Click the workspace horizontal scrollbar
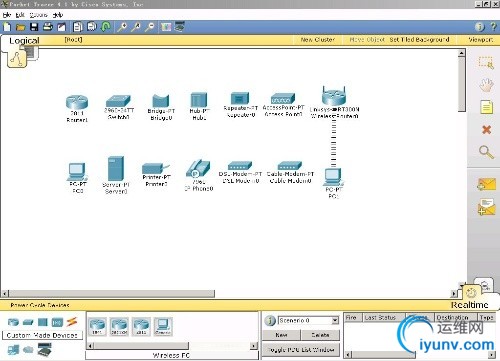This screenshot has height=361, width=500. pyautogui.click(x=112, y=294)
